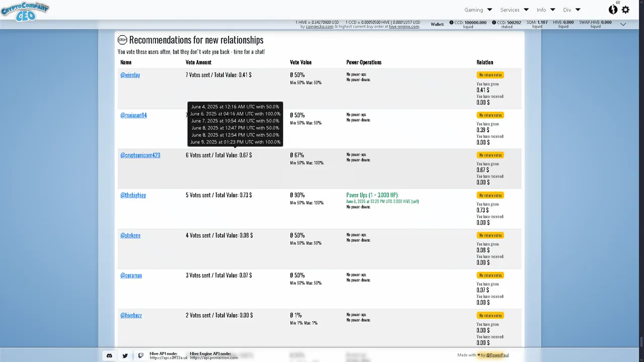Click 'Power Ups (1 = 3.000 HP)' text
This screenshot has width=644, height=362.
click(x=372, y=195)
